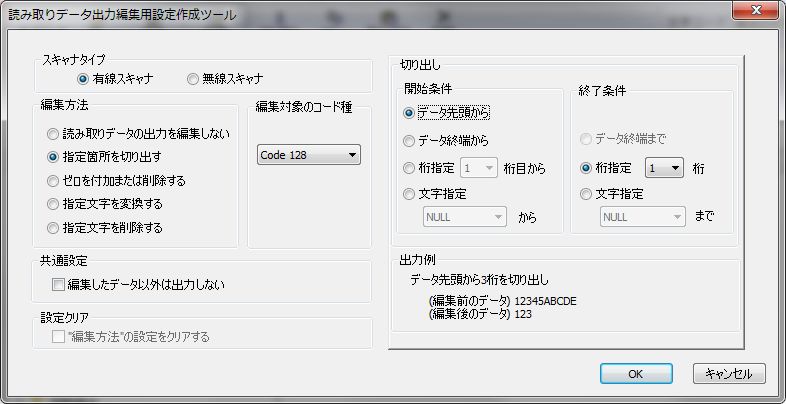This screenshot has width=786, height=404.
Task: Select 指定箇所を切り出す editing method
Action: tap(53, 157)
